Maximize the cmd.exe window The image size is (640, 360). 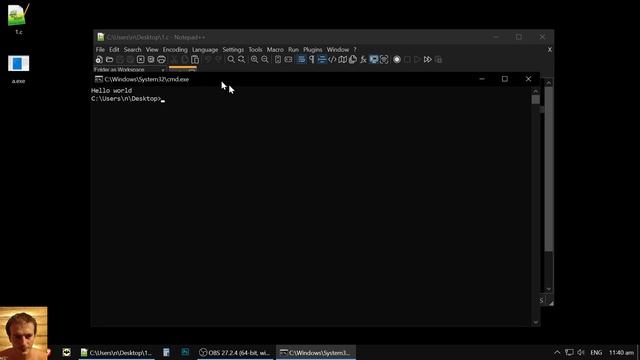coord(505,79)
